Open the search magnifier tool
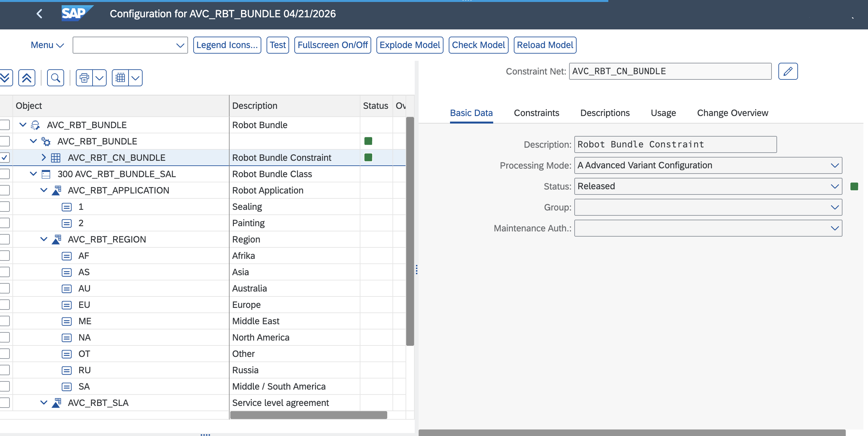868x436 pixels. pos(56,78)
